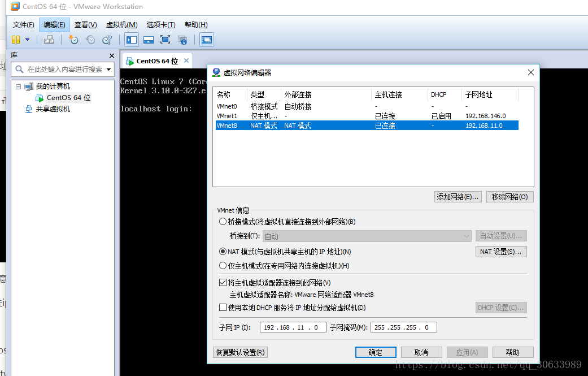Select CentOS 64 位 in library tree
588x376 pixels.
point(68,98)
